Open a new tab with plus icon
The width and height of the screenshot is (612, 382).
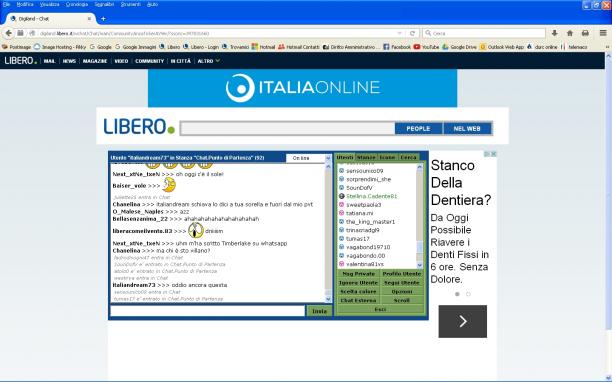click(x=103, y=18)
